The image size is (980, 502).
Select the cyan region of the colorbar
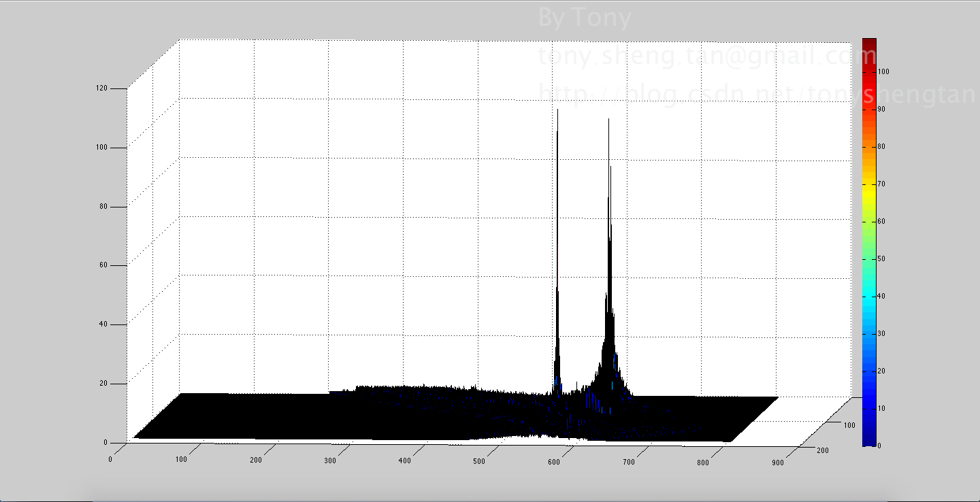pyautogui.click(x=869, y=296)
